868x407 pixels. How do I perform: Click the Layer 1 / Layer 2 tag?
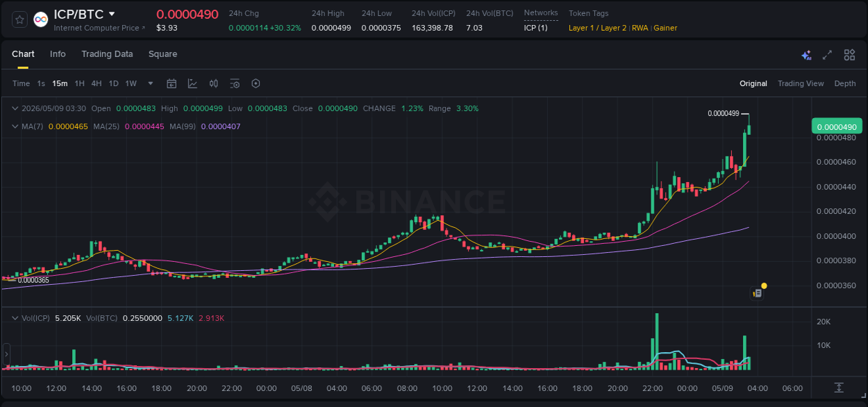pos(597,28)
